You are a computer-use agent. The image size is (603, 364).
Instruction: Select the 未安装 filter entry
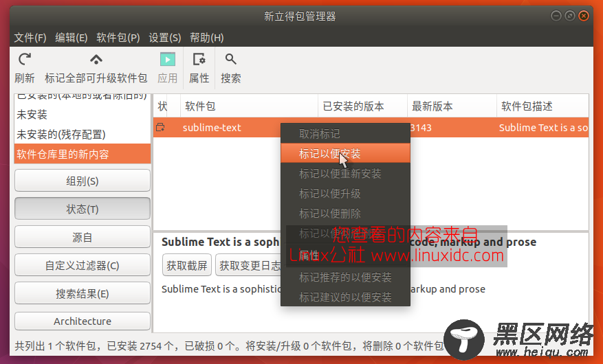(83, 115)
